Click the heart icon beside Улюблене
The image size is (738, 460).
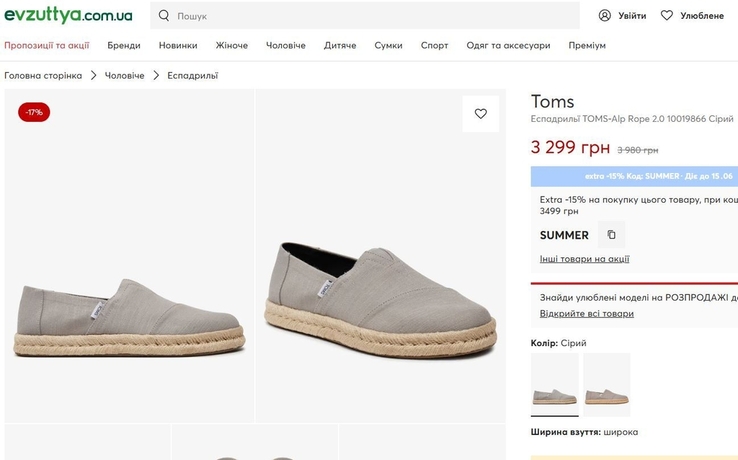666,16
